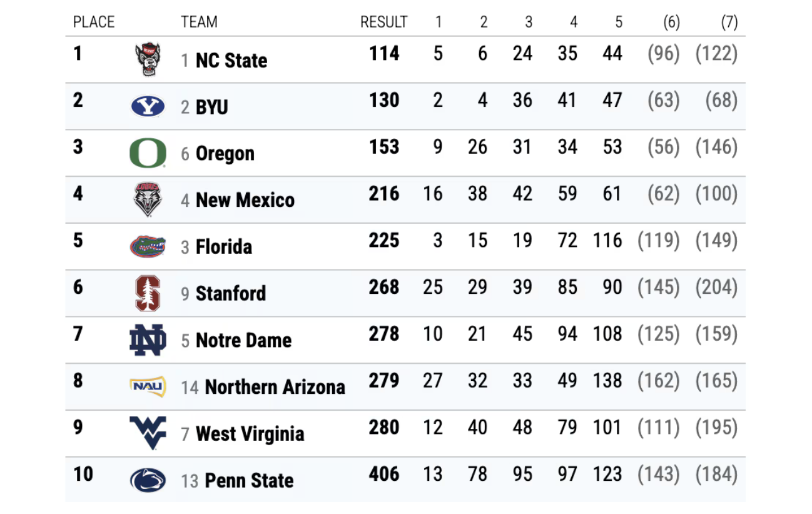Viewport: 812px width, 514px height.
Task: Click the Stanford tree logo
Action: (148, 293)
